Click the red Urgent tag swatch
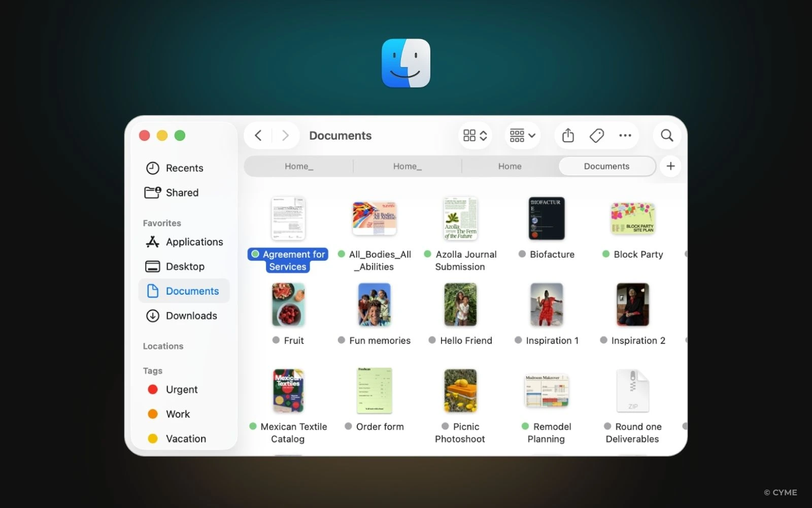The width and height of the screenshot is (812, 508). (153, 389)
